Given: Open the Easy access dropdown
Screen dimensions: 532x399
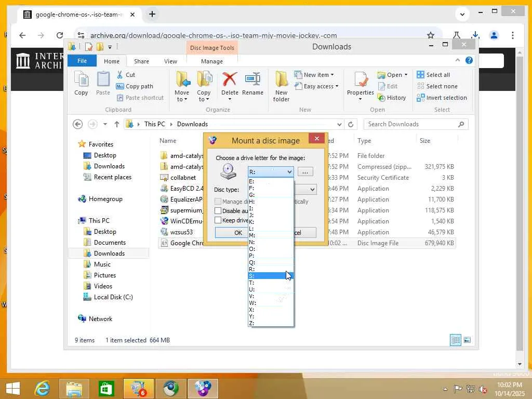Looking at the screenshot, I should pyautogui.click(x=316, y=86).
